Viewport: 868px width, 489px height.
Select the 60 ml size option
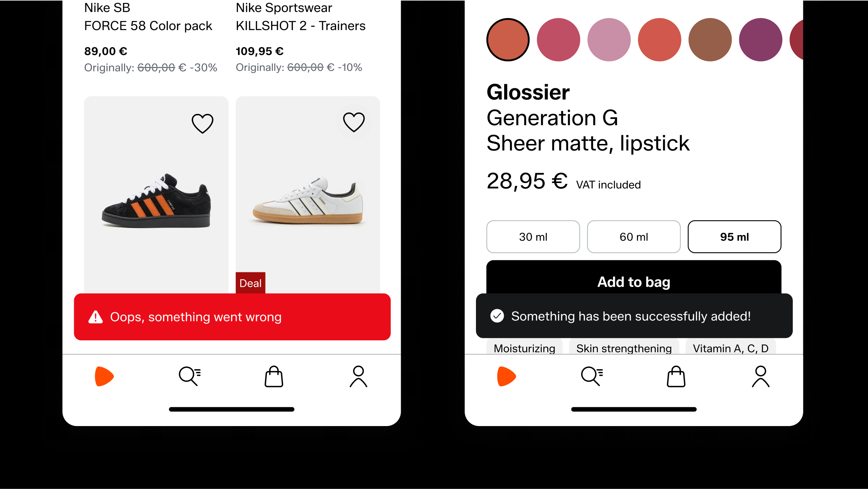(634, 237)
